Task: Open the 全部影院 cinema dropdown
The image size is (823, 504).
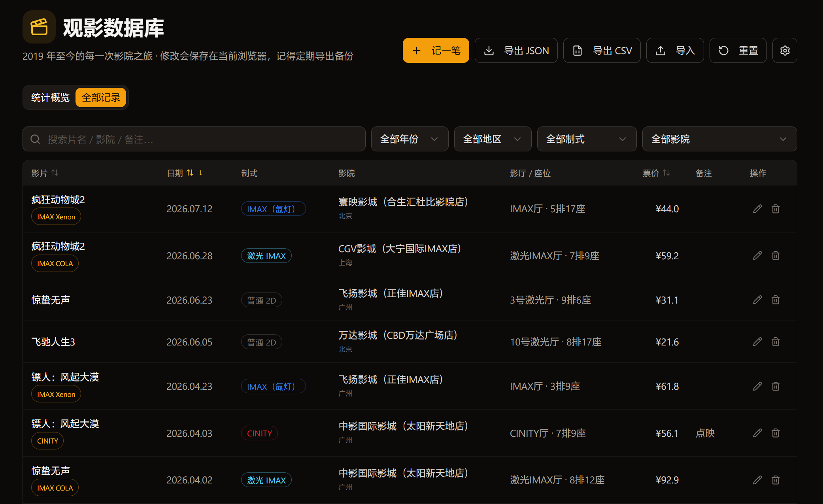Action: [719, 139]
